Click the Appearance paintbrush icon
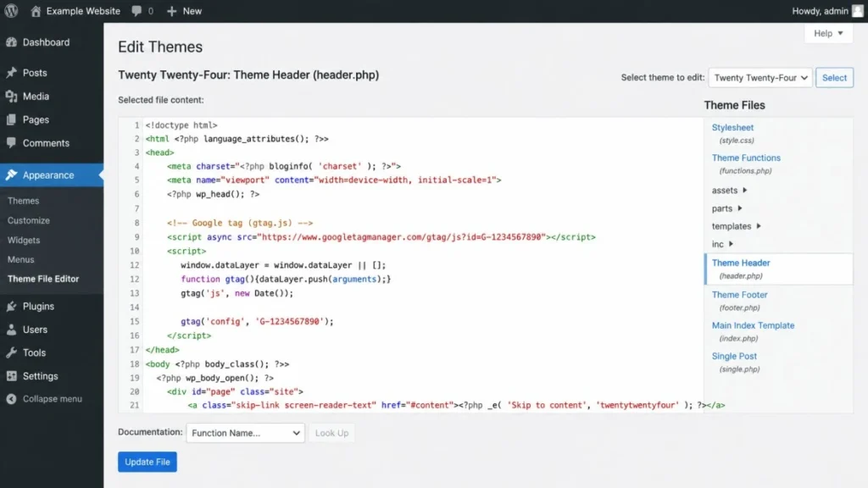 11,175
